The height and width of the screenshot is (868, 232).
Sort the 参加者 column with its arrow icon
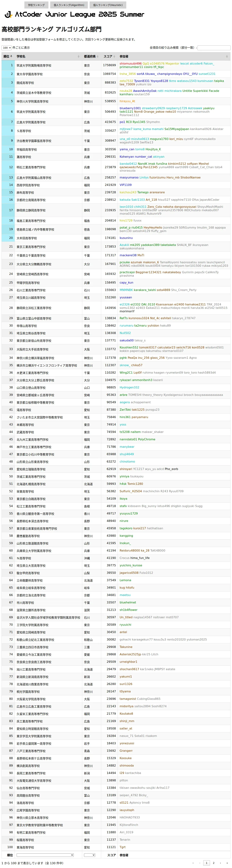pos(227,56)
